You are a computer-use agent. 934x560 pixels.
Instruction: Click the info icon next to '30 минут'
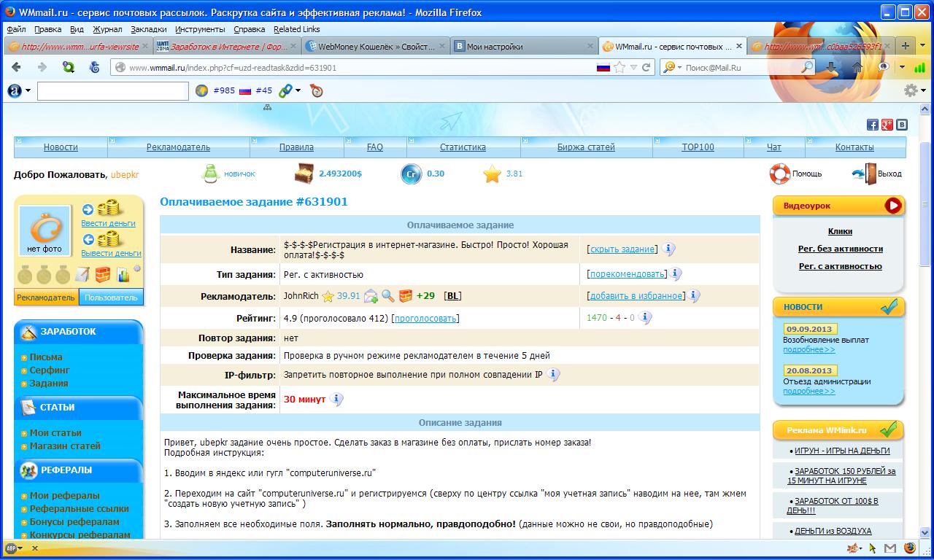(336, 400)
